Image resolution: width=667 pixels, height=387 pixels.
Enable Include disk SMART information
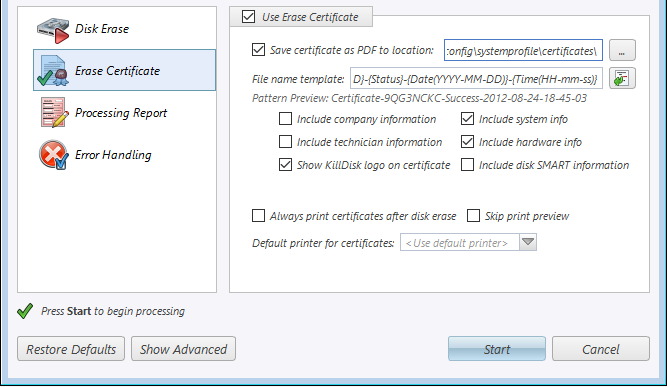467,165
